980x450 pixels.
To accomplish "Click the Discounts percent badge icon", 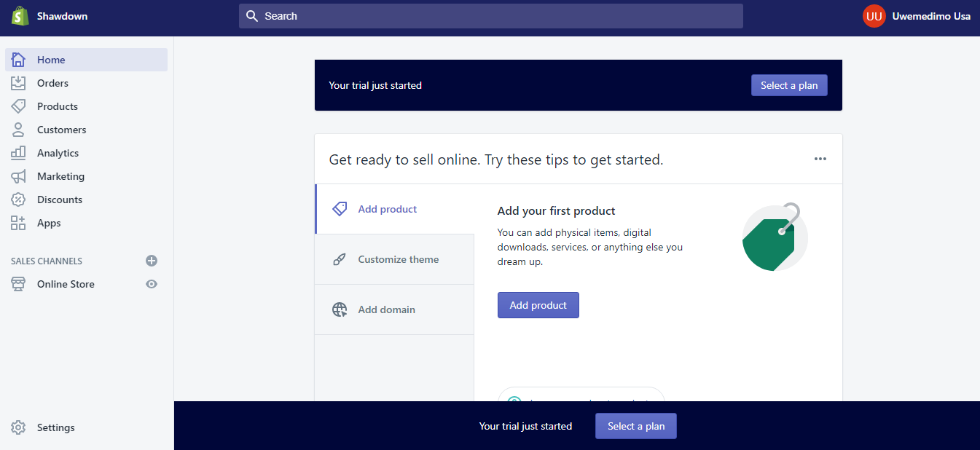I will click(18, 200).
